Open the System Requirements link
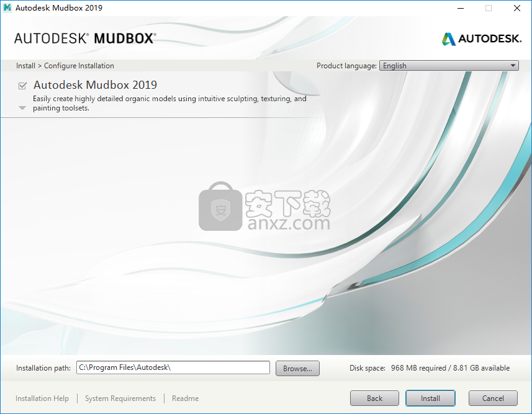532x414 pixels. click(120, 398)
